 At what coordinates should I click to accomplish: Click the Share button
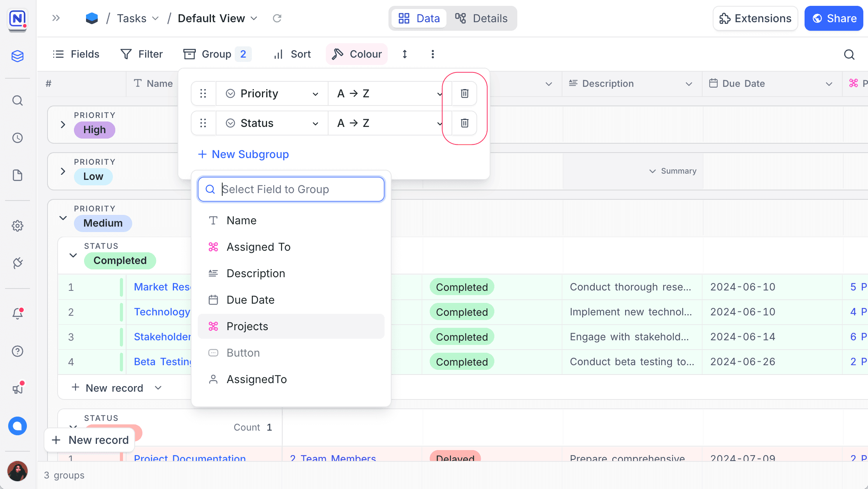point(833,18)
